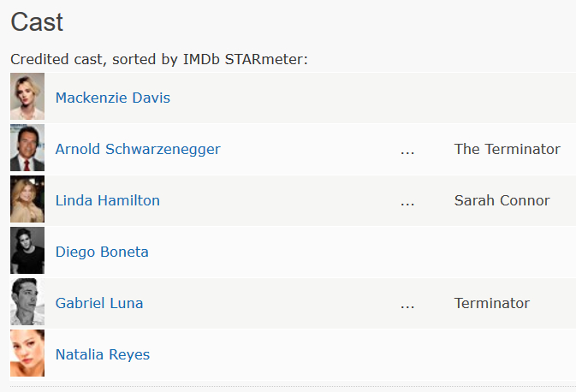Open the thumbnail in the Gabriel Luna row
The width and height of the screenshot is (576, 392).
coord(27,303)
